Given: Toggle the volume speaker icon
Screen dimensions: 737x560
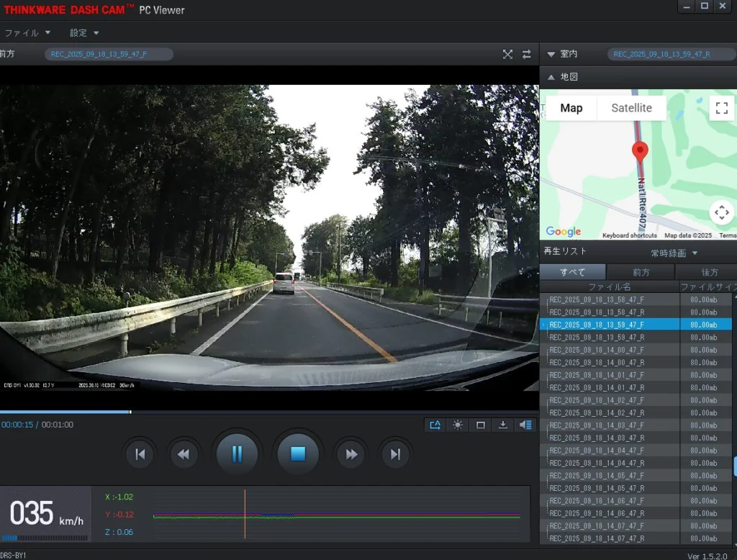Looking at the screenshot, I should point(525,425).
